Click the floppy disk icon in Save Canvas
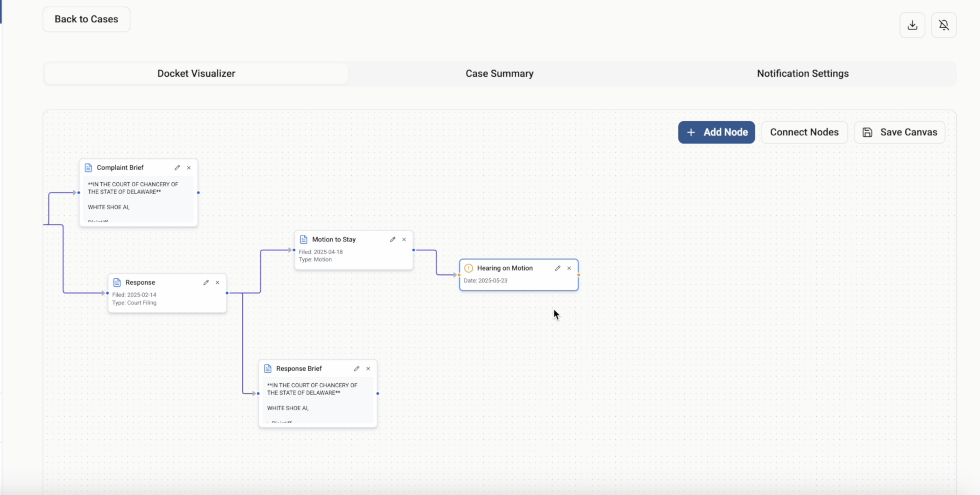The width and height of the screenshot is (980, 495). click(867, 132)
